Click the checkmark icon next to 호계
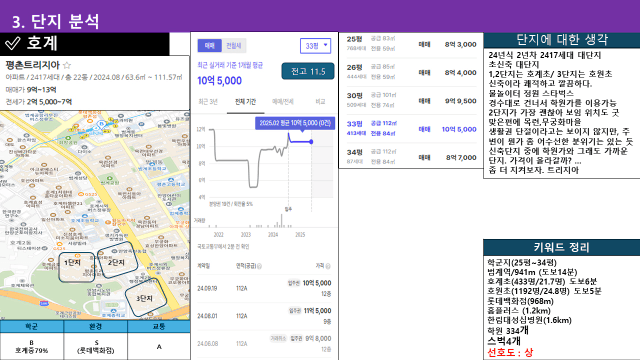 (x=12, y=43)
